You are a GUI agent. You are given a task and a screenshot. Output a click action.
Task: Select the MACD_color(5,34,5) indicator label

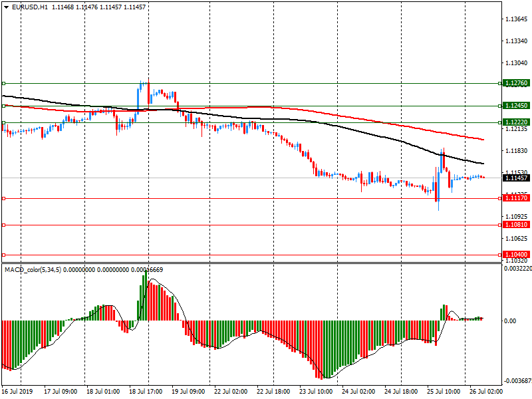tap(33, 270)
